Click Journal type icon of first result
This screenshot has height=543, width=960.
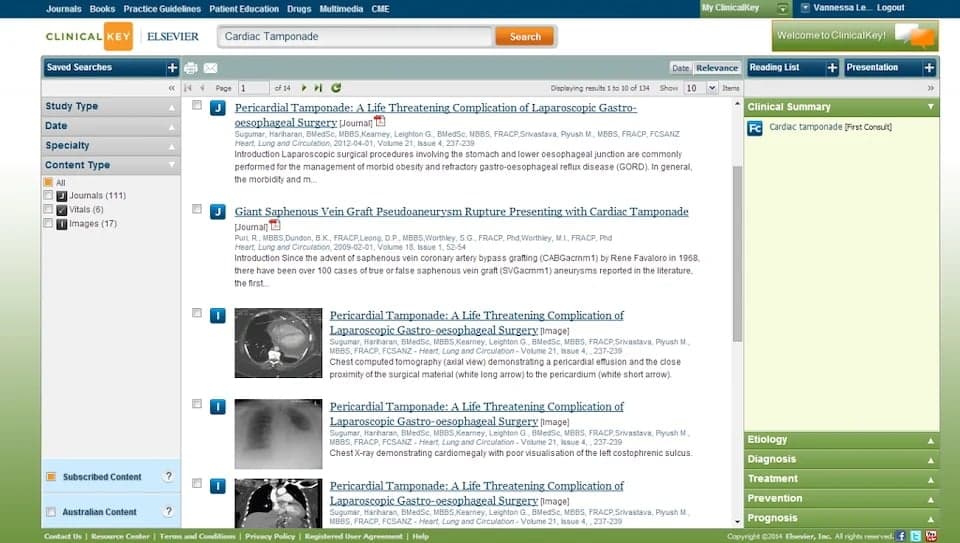pyautogui.click(x=217, y=108)
